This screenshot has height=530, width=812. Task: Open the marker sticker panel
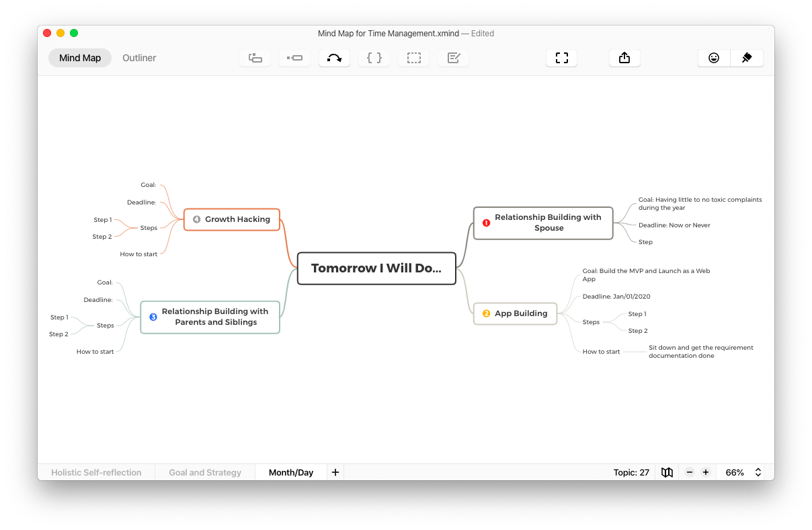[x=714, y=58]
